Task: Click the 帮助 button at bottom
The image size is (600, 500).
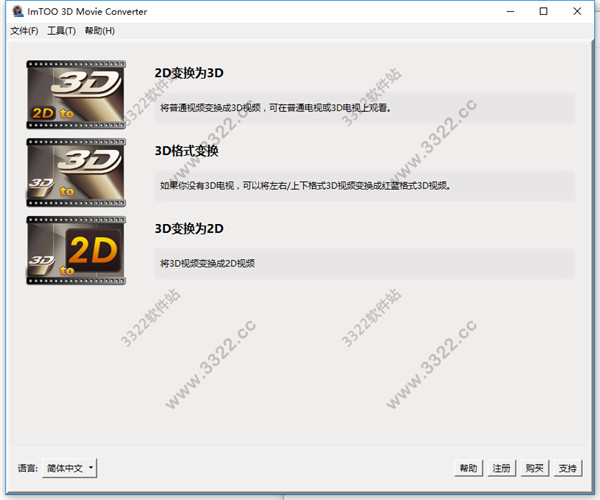Action: (x=468, y=468)
